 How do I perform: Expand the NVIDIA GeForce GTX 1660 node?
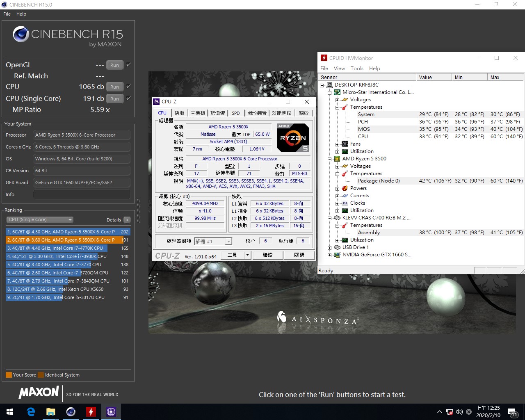tap(329, 255)
